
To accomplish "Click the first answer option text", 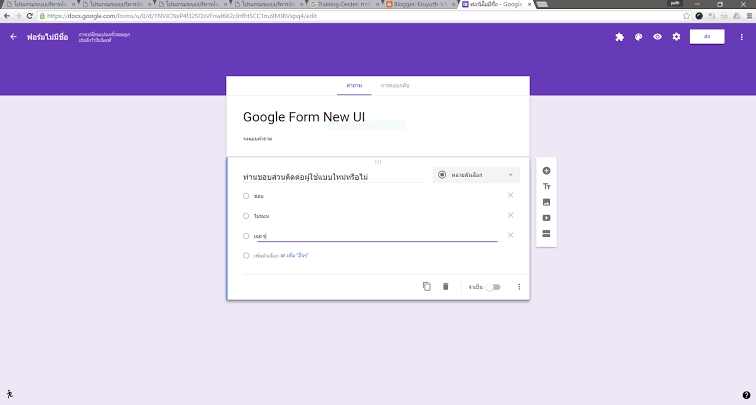I will (258, 196).
